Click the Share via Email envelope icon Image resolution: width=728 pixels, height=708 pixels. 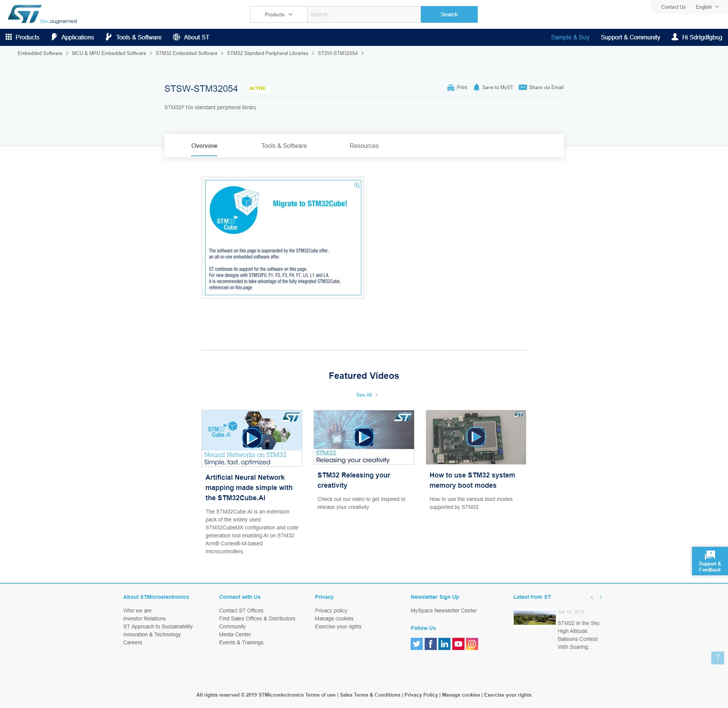pos(523,87)
